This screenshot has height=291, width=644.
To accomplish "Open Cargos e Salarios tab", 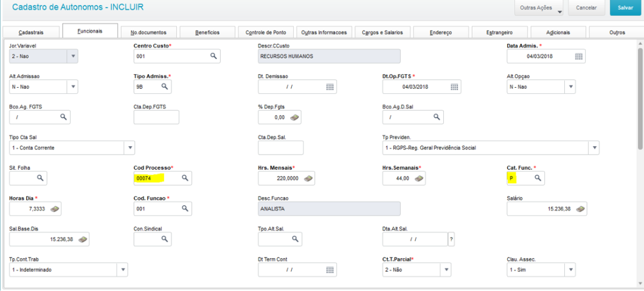I will point(383,32).
